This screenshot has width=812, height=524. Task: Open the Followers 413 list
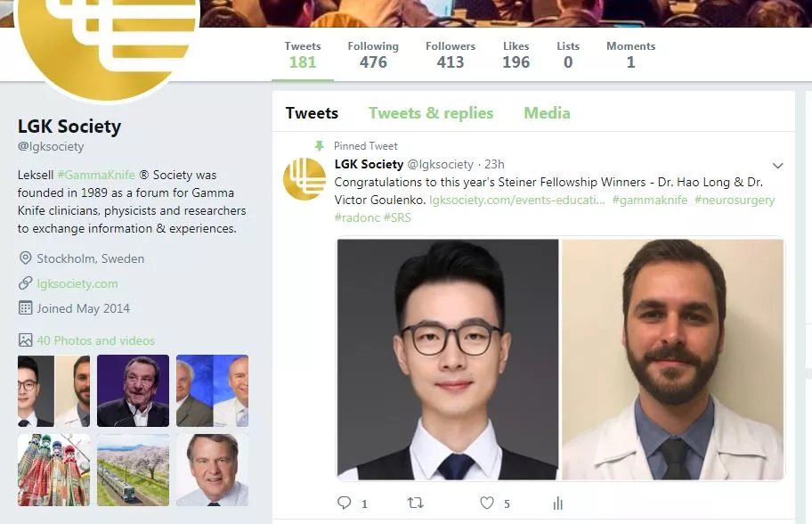pos(451,54)
